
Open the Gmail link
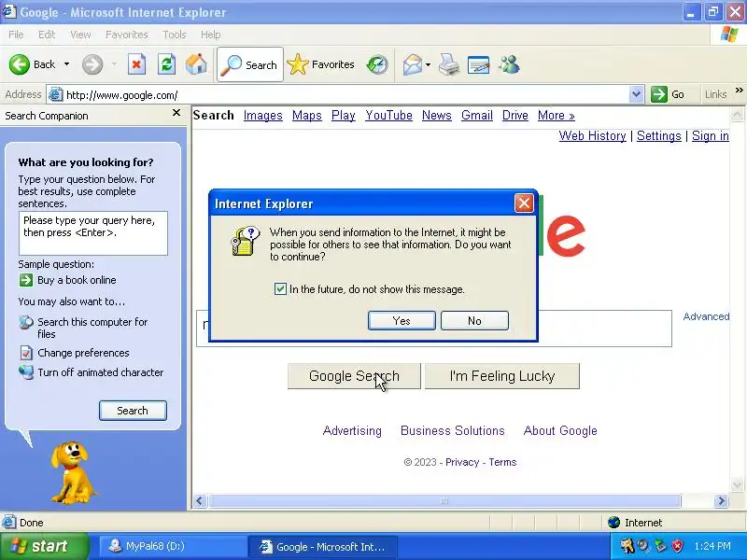point(477,115)
